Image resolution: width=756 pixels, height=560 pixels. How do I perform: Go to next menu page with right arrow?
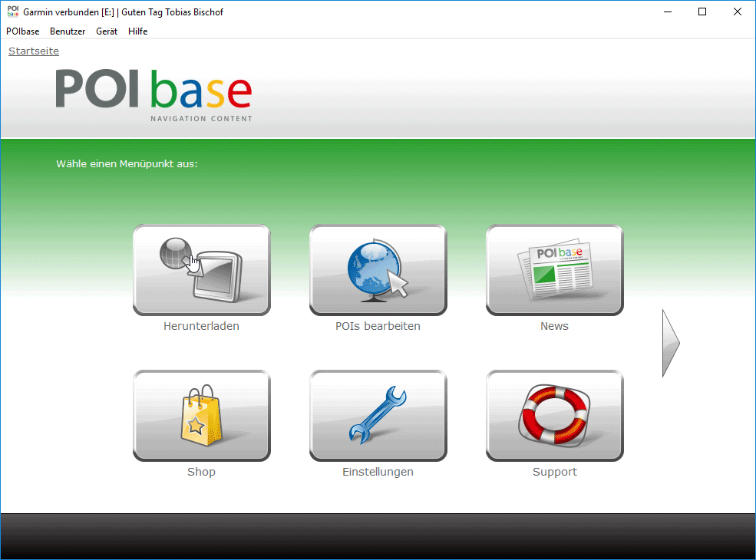(x=671, y=343)
